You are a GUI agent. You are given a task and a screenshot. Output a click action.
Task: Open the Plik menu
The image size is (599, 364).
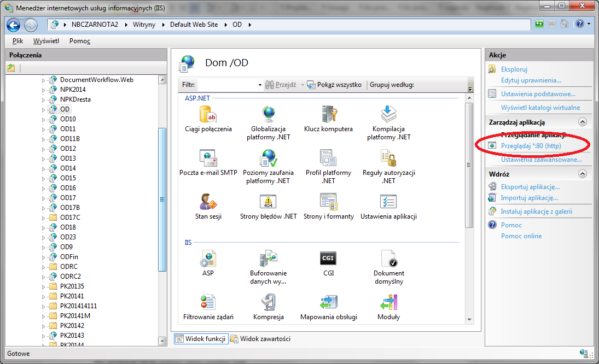18,41
